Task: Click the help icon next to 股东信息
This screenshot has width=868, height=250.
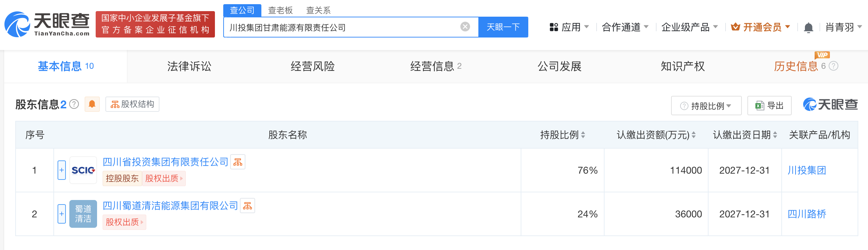Action: [x=74, y=104]
